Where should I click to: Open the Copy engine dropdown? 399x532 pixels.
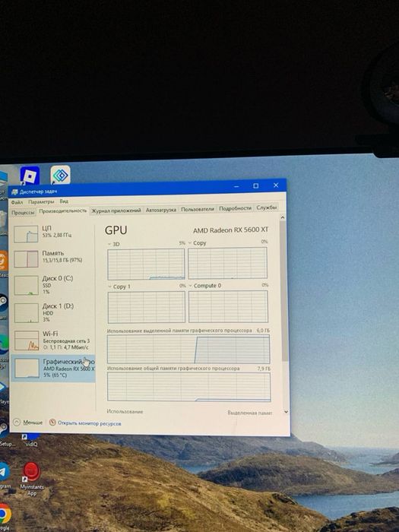pyautogui.click(x=197, y=243)
